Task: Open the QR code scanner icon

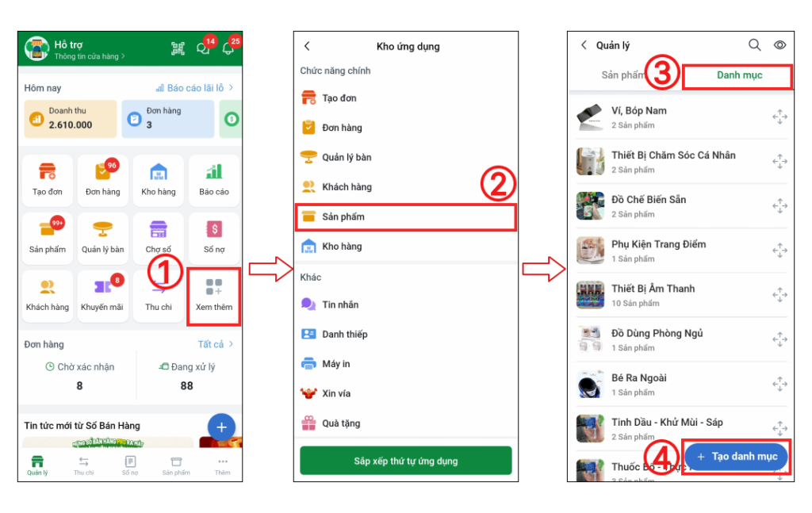Action: [x=178, y=48]
